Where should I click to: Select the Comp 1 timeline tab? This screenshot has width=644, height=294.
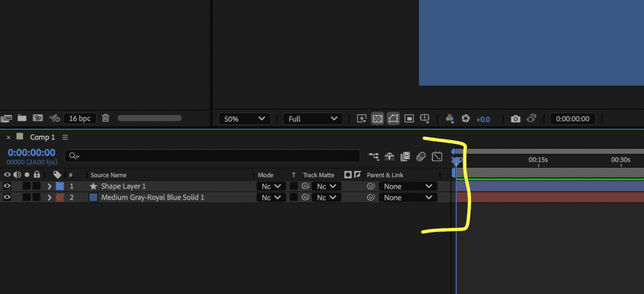[x=43, y=137]
